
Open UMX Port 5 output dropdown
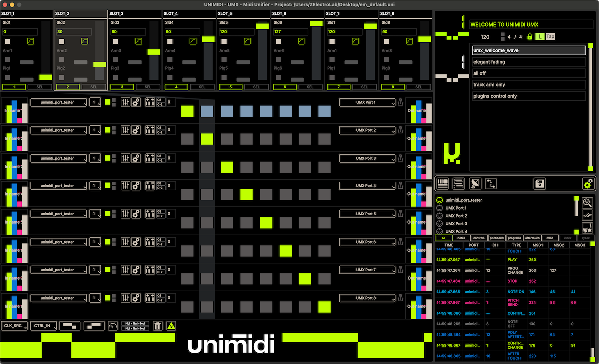[366, 214]
